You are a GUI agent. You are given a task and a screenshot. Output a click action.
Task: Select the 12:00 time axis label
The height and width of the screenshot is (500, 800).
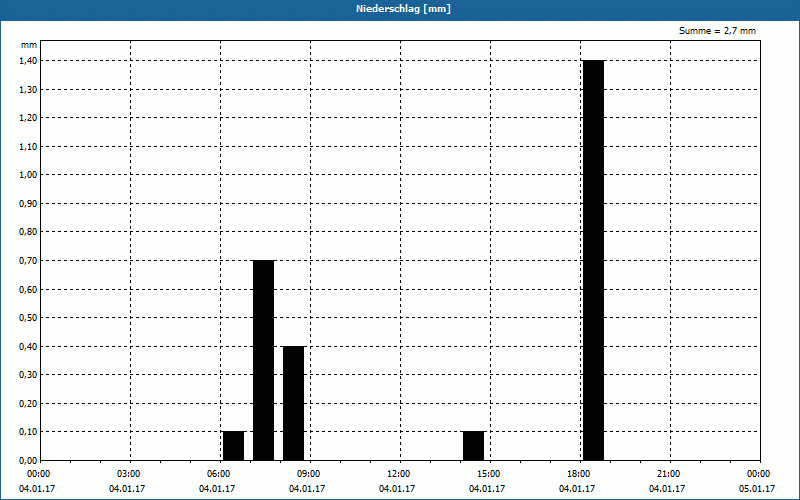(399, 474)
